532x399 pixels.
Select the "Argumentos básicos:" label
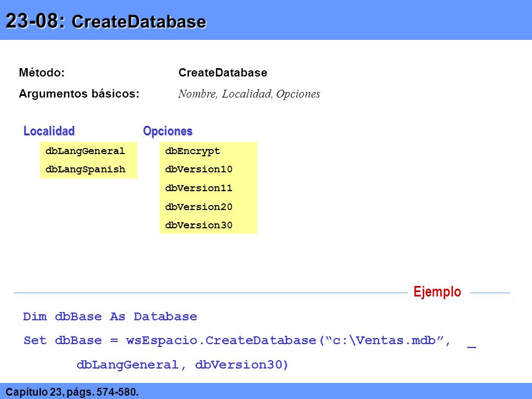[x=79, y=94]
